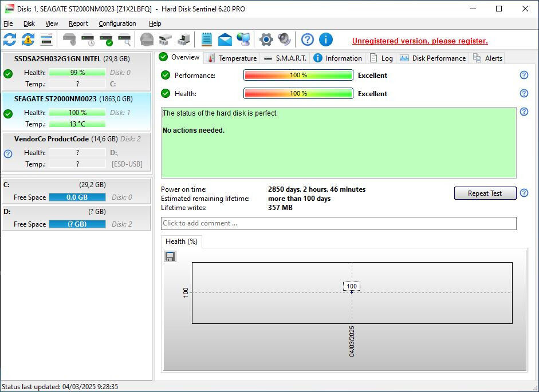
Task: Click green check icon of SEAGATE disk
Action: pyautogui.click(x=8, y=114)
